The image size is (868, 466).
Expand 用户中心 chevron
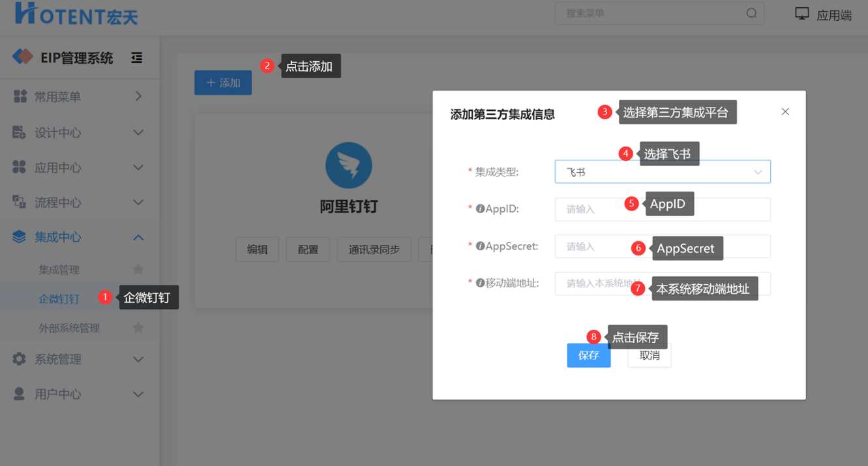pos(138,394)
